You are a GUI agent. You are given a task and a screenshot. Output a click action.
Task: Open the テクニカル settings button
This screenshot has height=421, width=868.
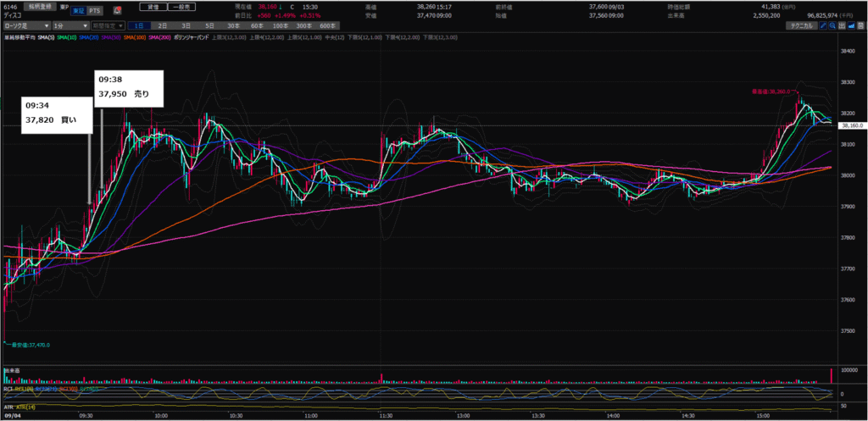(802, 25)
